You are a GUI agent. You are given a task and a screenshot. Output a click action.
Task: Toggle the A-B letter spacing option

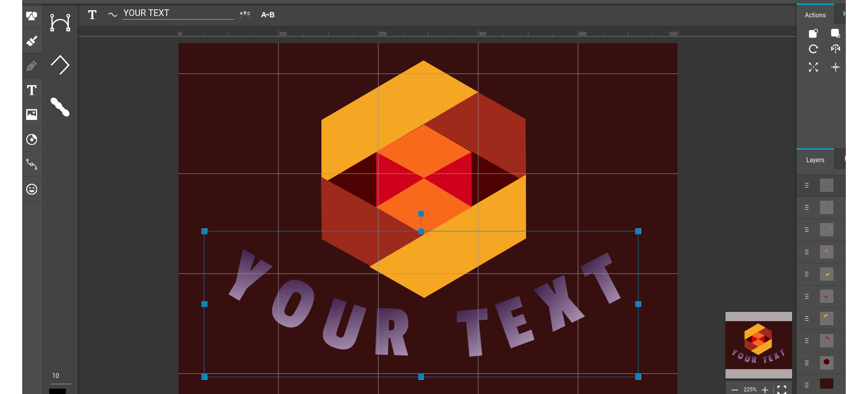click(x=268, y=15)
